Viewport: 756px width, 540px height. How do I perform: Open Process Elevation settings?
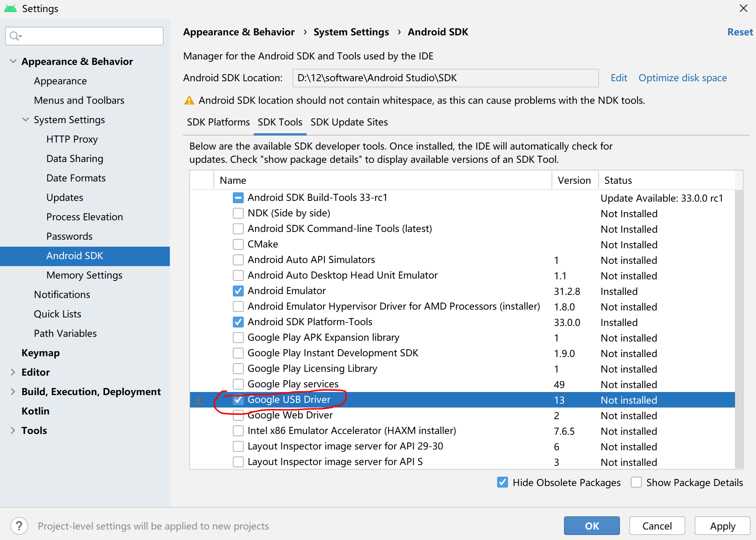tap(84, 217)
